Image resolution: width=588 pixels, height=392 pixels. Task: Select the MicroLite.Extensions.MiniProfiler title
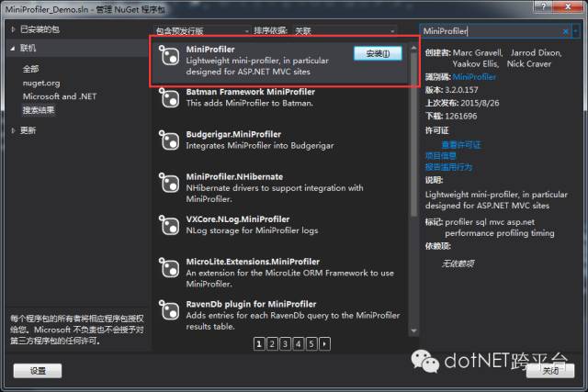[x=254, y=262]
